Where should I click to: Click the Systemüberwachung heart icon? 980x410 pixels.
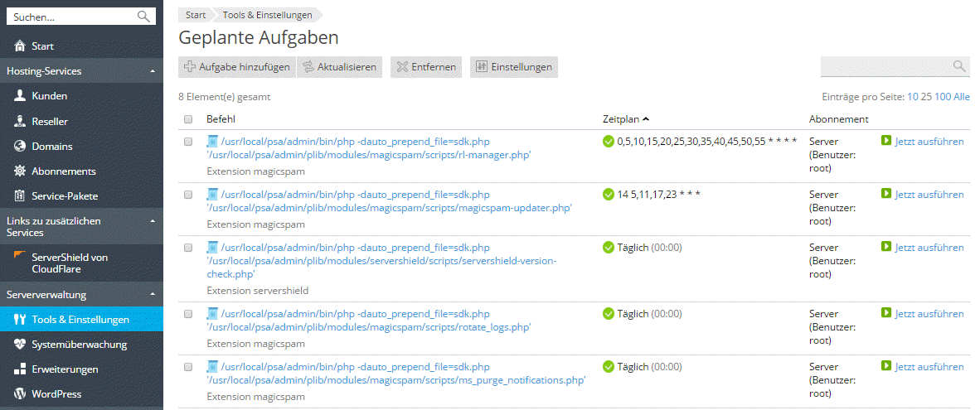coord(20,345)
